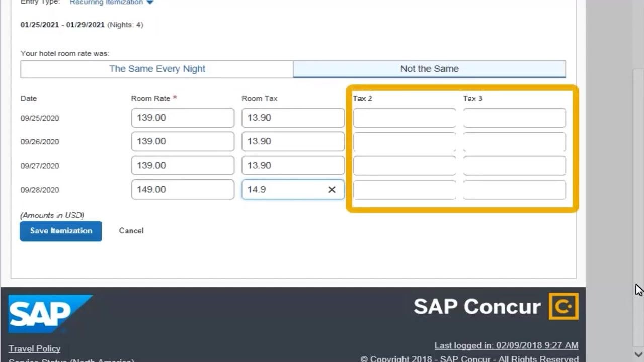
Task: Click Tax 3 field for 09/27/2020
Action: (x=514, y=165)
